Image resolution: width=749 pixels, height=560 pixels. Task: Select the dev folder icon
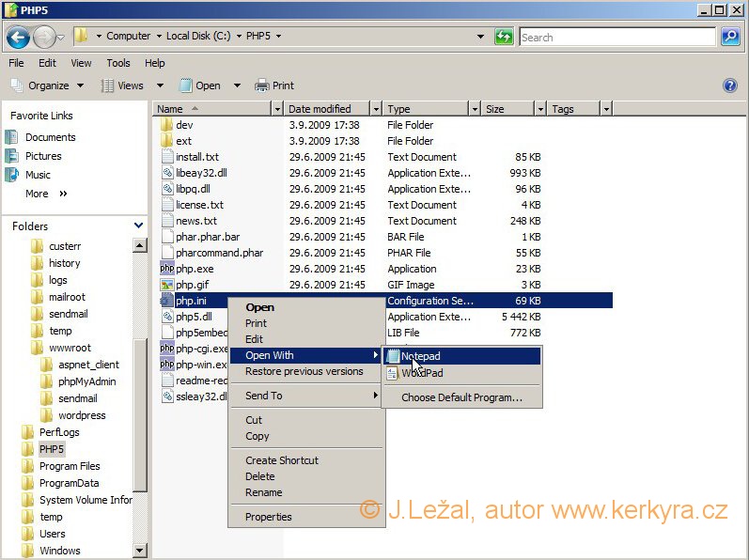(166, 125)
